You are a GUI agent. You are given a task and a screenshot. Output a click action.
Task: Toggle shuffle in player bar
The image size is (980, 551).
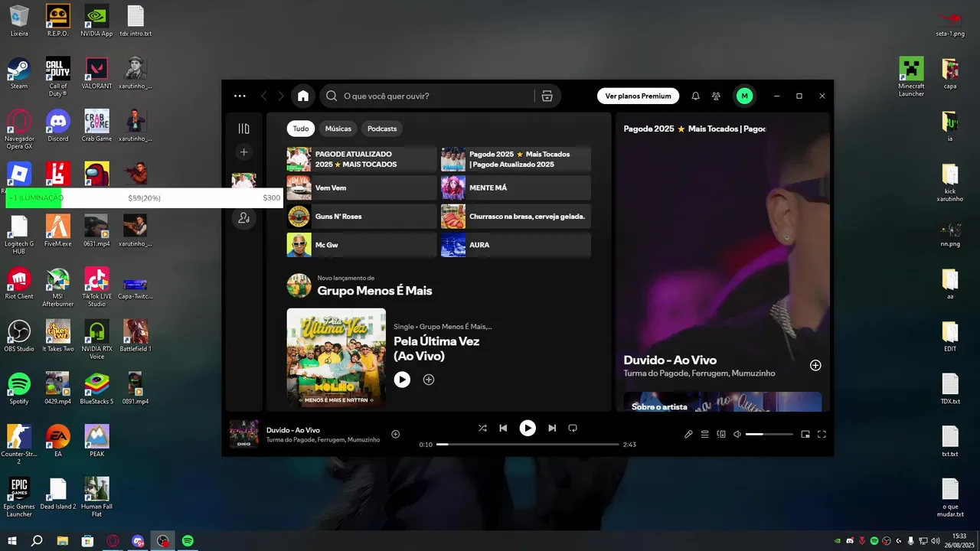pos(482,428)
